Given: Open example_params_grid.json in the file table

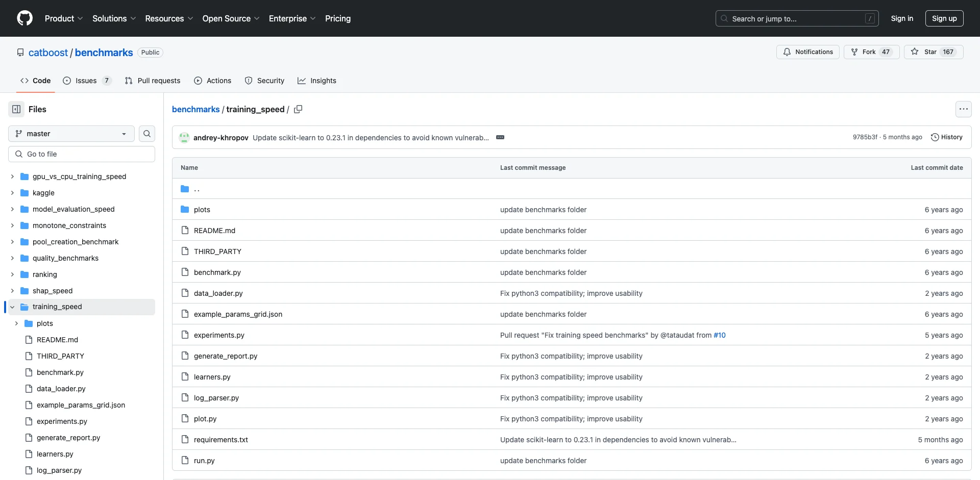Looking at the screenshot, I should 238,314.
